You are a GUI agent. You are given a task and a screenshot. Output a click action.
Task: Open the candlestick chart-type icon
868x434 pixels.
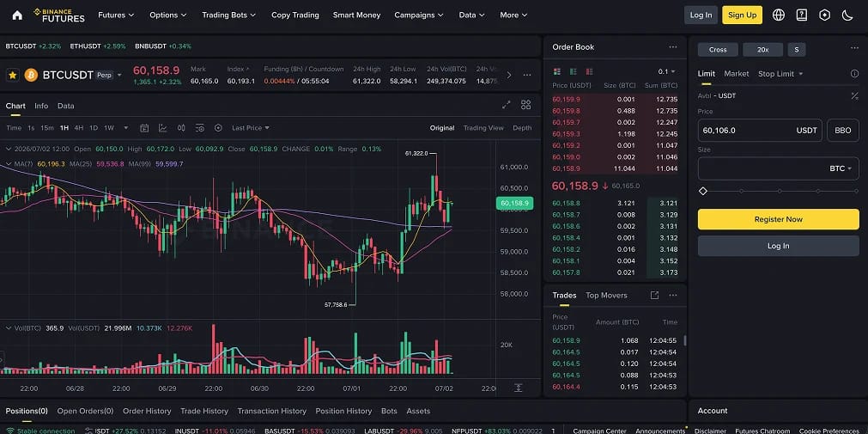click(x=181, y=128)
